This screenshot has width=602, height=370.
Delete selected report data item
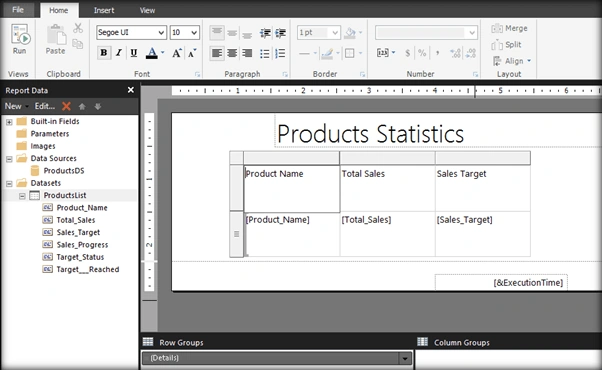(x=66, y=106)
